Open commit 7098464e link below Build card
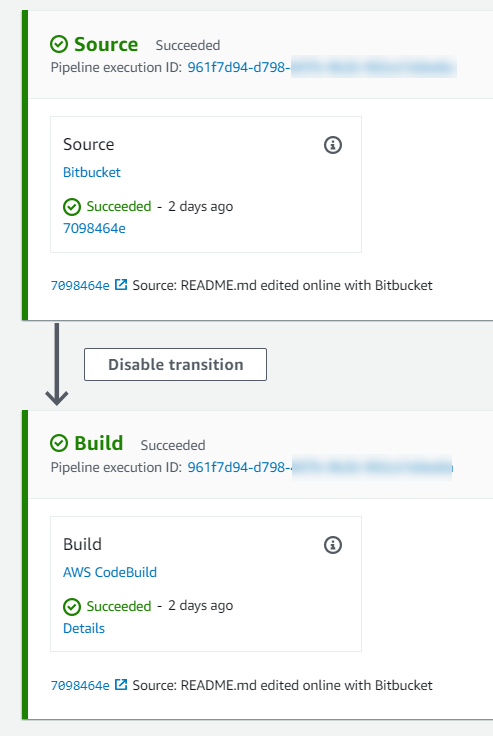493x736 pixels. (80, 685)
